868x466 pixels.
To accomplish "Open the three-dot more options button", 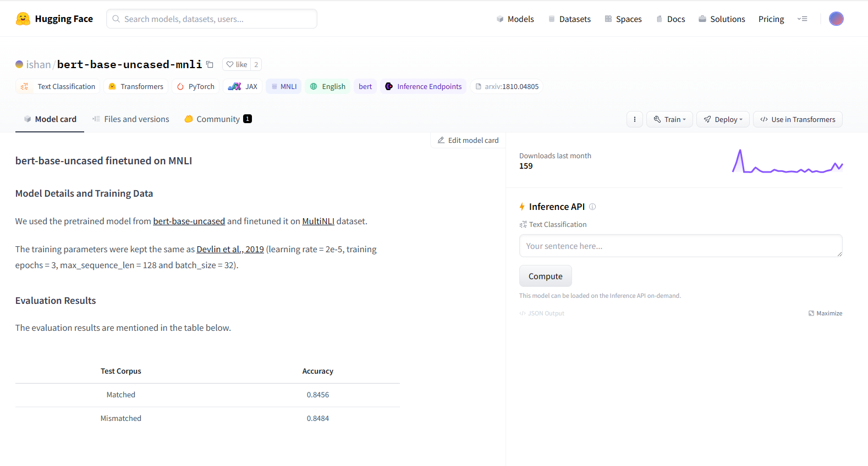I will [x=635, y=119].
